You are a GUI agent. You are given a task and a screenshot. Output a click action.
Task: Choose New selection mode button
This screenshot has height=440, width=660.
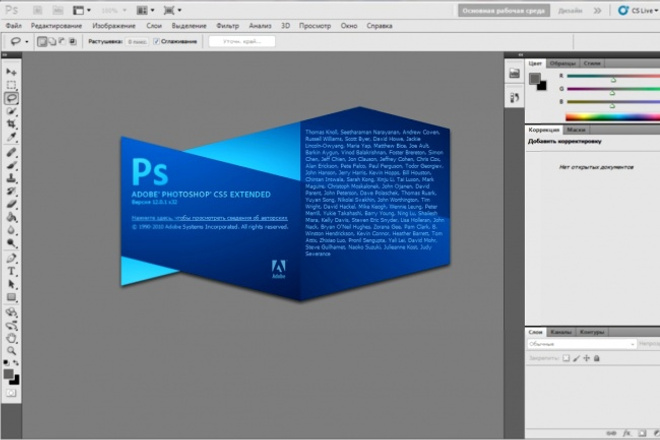coord(42,41)
